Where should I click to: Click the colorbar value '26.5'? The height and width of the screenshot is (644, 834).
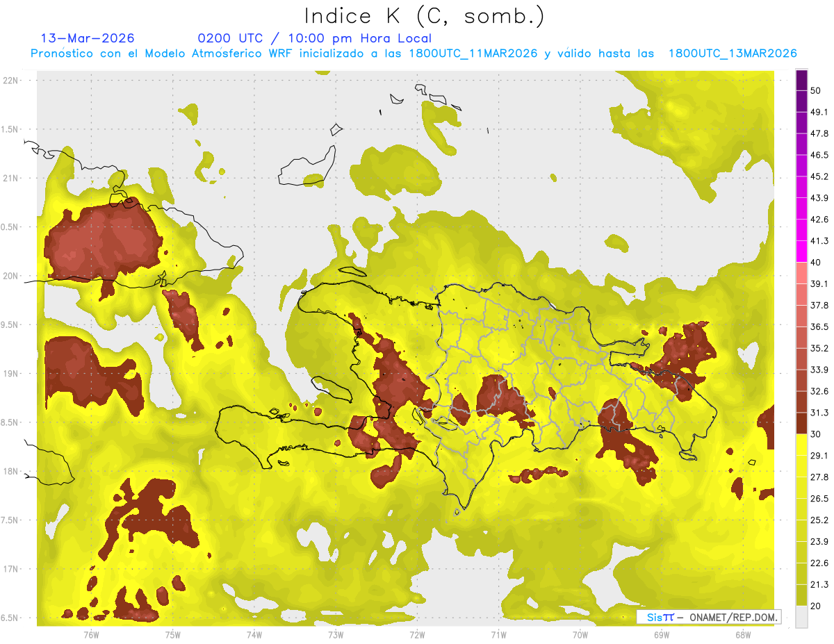[x=819, y=498]
